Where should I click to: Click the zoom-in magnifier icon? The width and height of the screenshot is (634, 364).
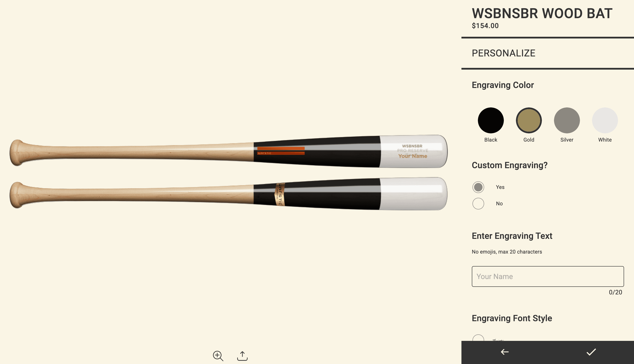(x=218, y=356)
